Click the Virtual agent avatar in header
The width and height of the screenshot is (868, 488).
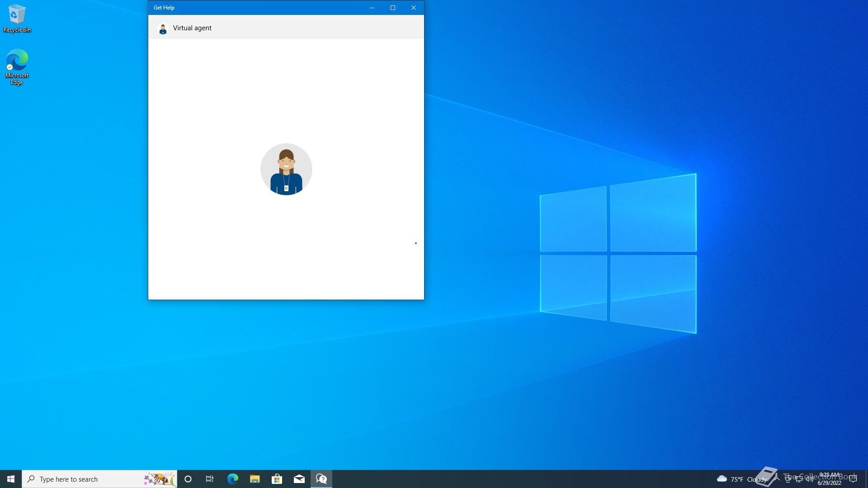click(163, 28)
